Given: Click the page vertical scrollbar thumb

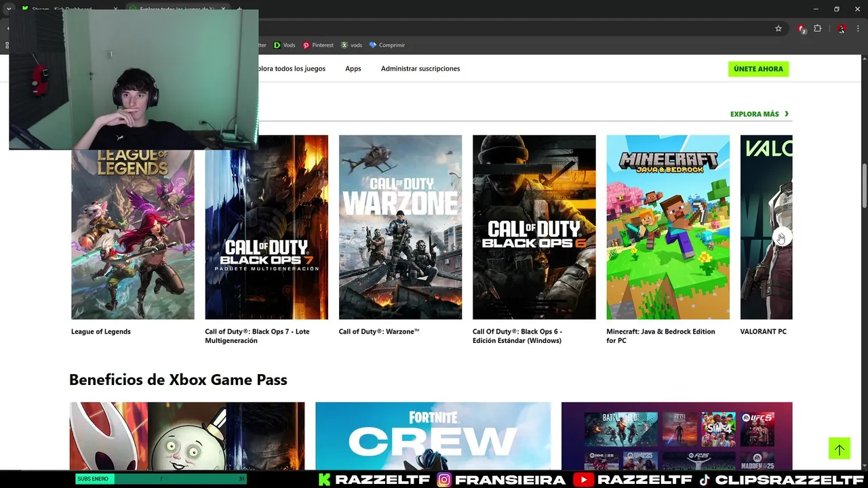Looking at the screenshot, I should [864, 185].
